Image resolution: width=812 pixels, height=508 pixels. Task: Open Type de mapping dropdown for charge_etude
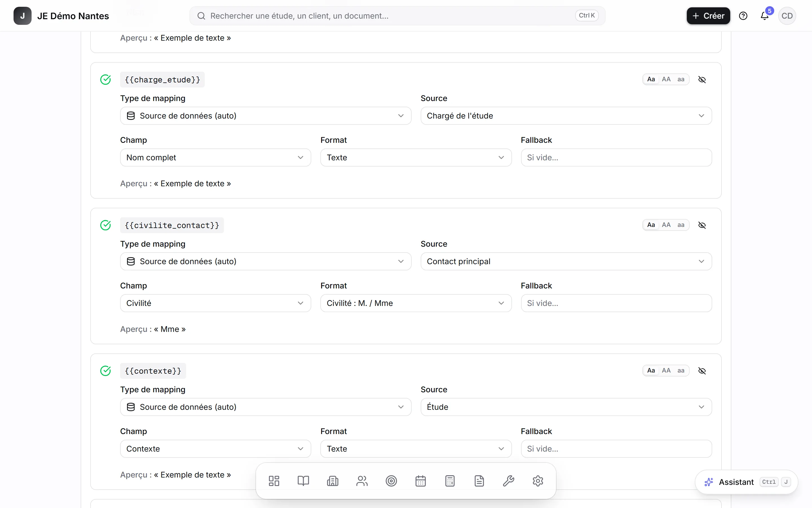point(266,116)
